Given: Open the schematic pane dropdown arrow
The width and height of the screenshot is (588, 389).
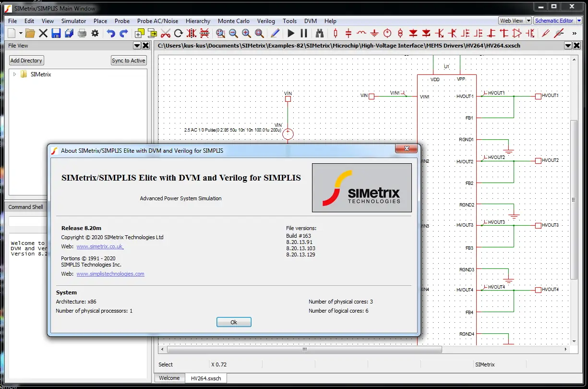Looking at the screenshot, I should [568, 46].
